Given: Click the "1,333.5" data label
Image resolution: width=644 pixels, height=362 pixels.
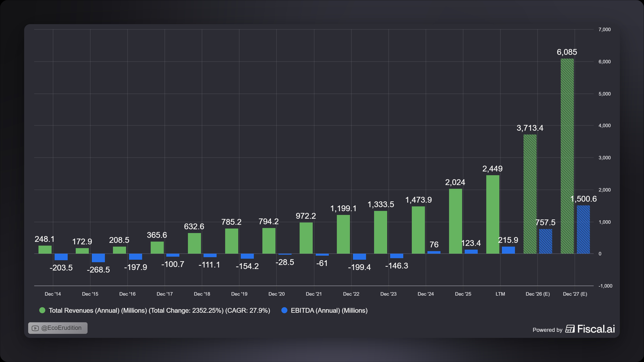Looking at the screenshot, I should pyautogui.click(x=381, y=204).
